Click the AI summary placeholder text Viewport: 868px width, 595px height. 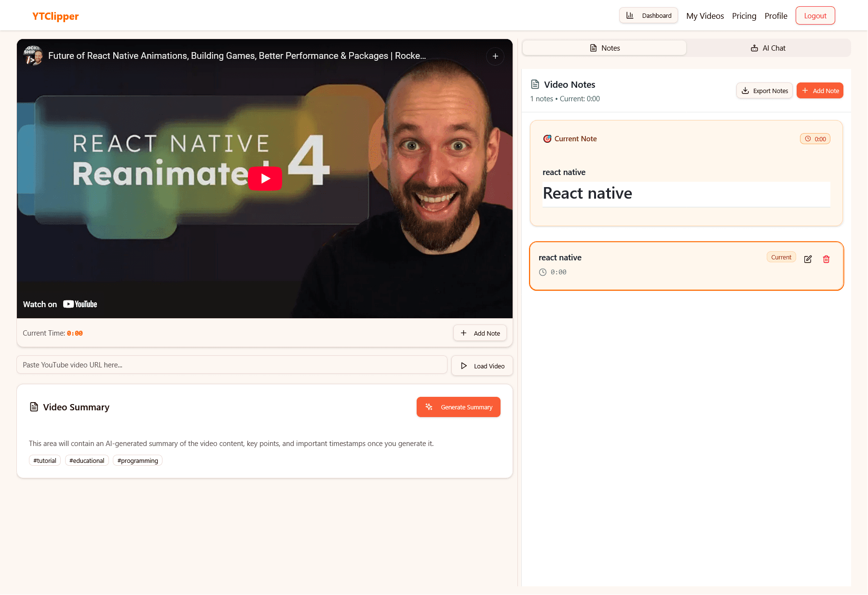pos(231,444)
